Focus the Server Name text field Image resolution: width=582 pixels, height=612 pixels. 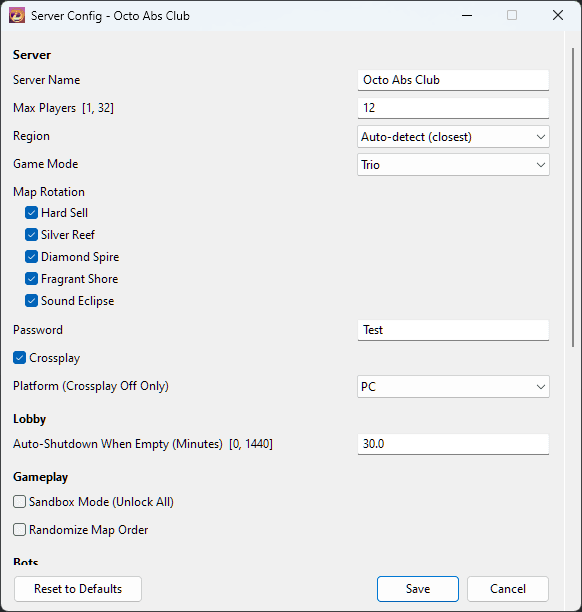[x=453, y=80]
